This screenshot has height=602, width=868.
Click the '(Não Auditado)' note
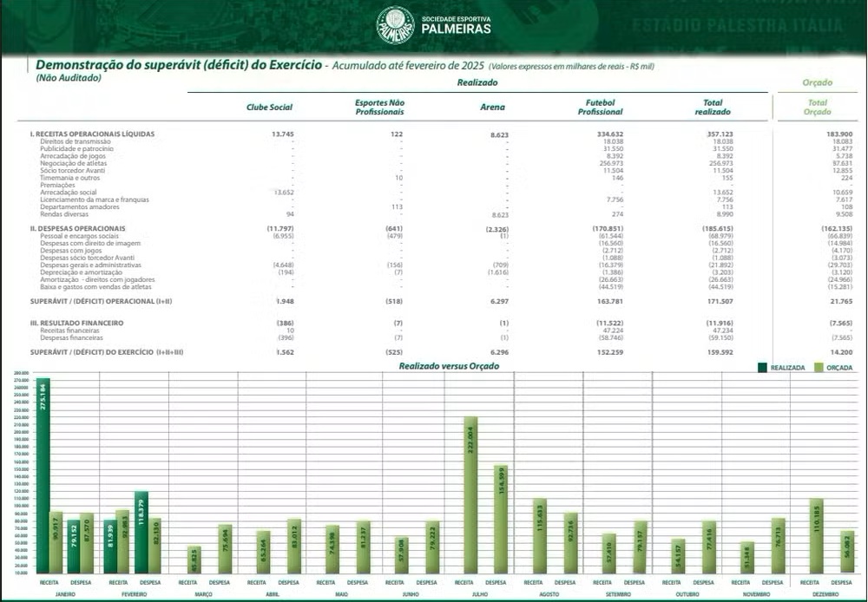point(69,78)
